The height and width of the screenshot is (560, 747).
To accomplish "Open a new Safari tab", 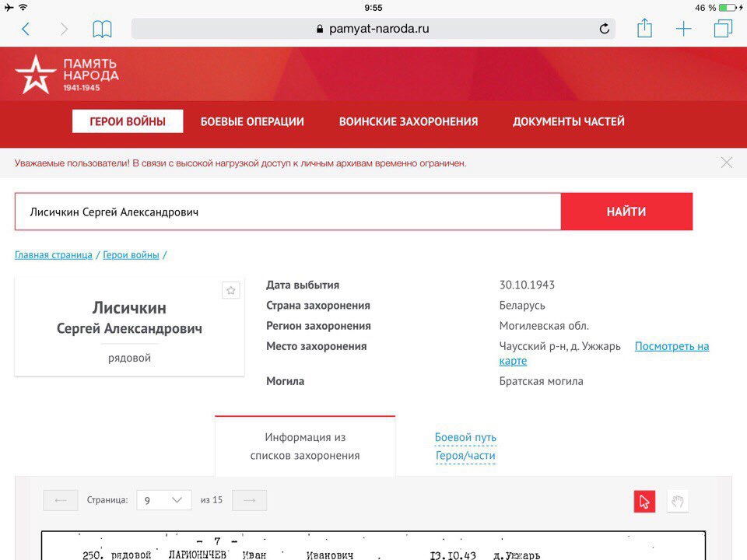I will point(683,30).
